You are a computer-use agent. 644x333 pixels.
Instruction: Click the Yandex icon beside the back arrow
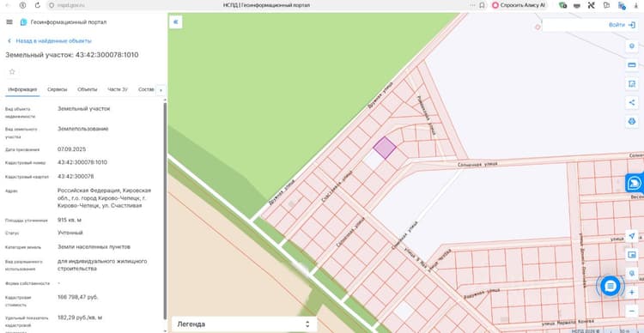point(22,5)
